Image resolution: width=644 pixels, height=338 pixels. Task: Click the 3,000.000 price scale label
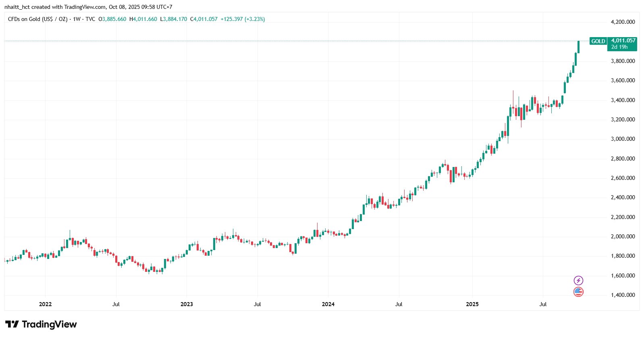tap(623, 139)
